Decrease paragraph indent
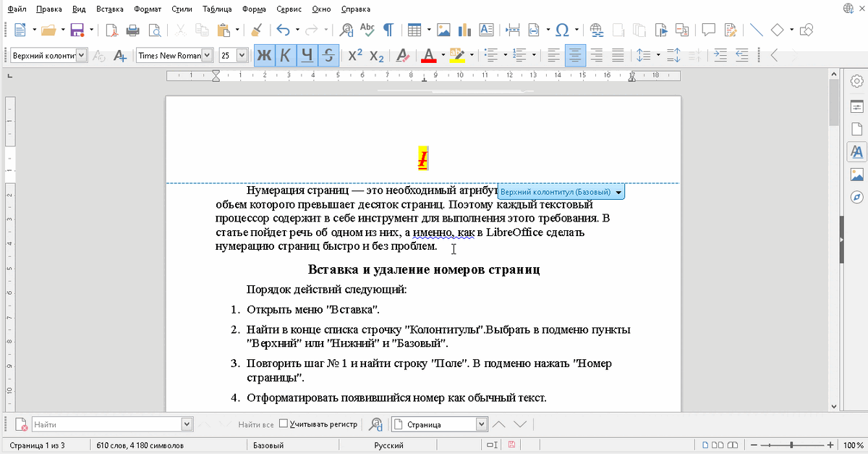 pyautogui.click(x=742, y=55)
